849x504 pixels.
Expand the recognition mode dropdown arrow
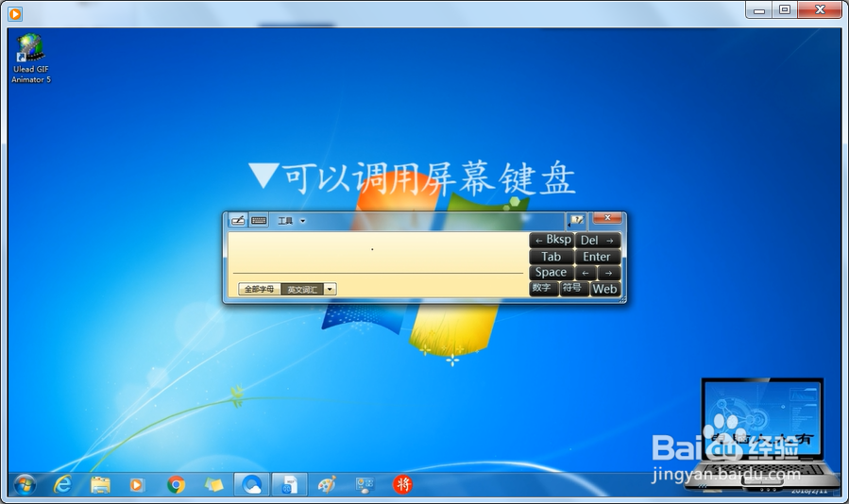330,289
